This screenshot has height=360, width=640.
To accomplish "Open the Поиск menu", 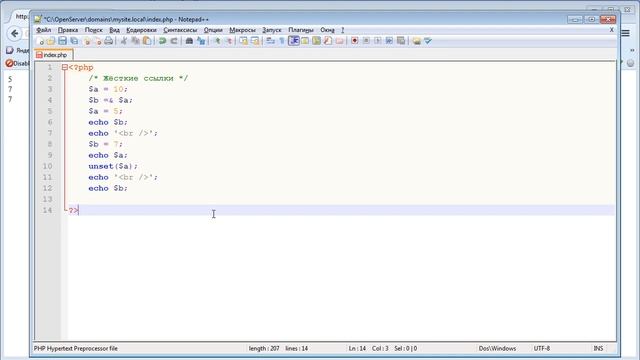I will pos(93,30).
